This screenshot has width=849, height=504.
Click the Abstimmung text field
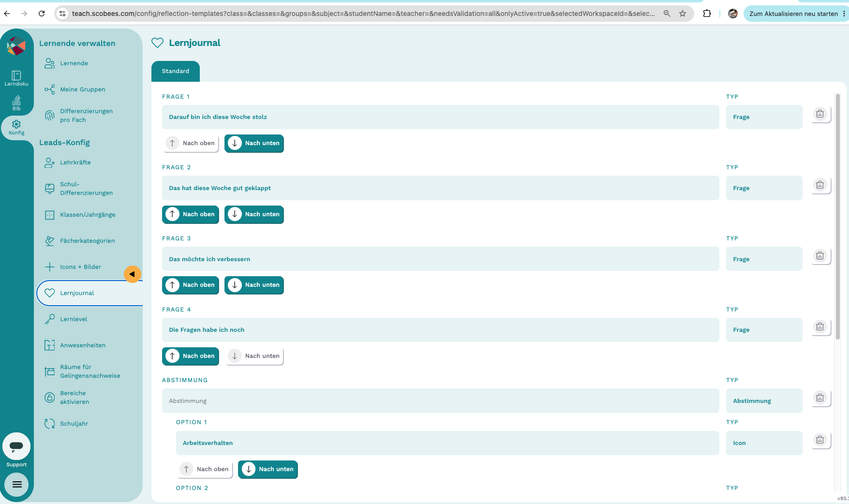[440, 401]
